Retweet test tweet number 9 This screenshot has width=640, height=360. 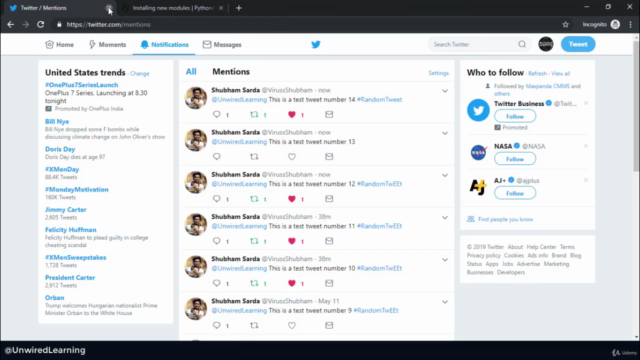pos(254,325)
